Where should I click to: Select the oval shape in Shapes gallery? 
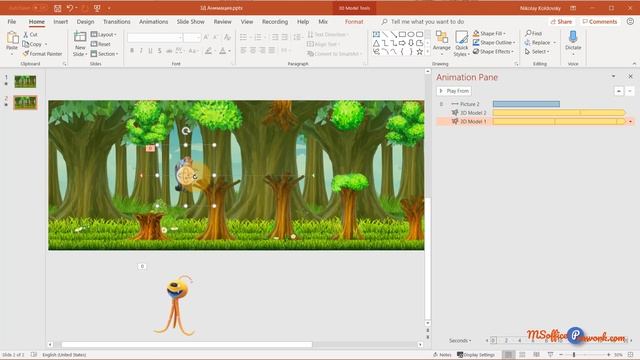(411, 35)
